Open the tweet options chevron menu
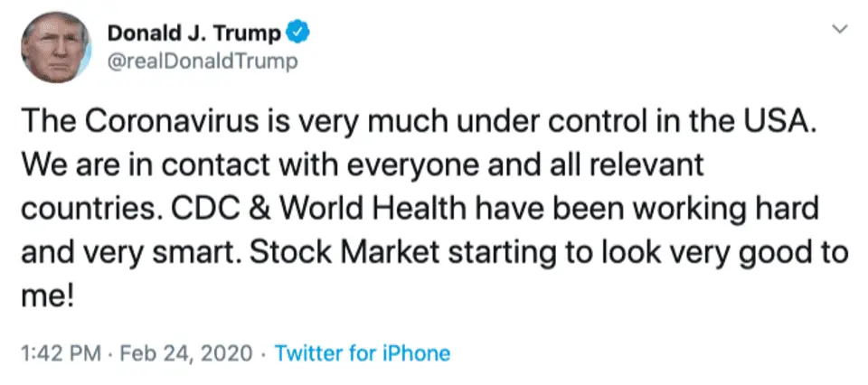The width and height of the screenshot is (868, 385). pyautogui.click(x=838, y=31)
